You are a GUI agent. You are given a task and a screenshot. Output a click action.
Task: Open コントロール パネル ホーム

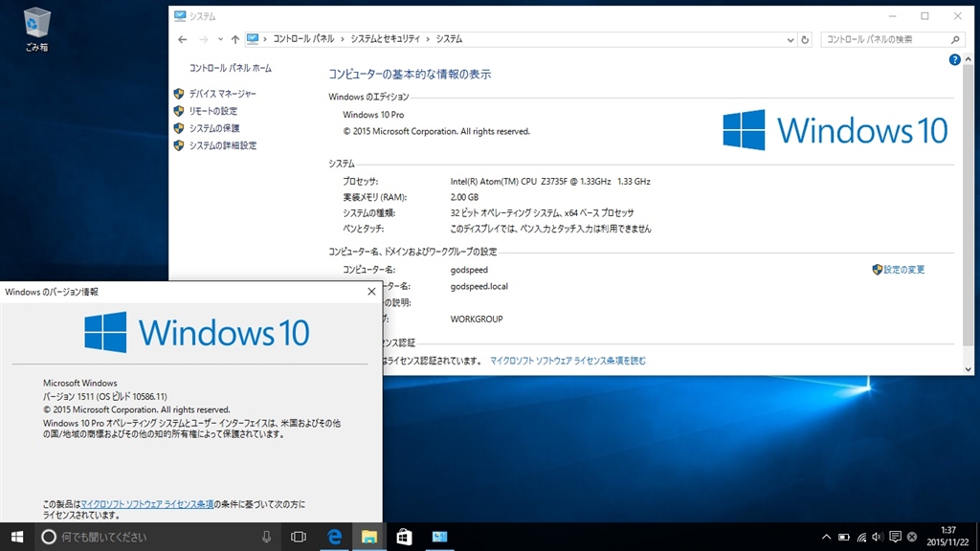[x=230, y=68]
